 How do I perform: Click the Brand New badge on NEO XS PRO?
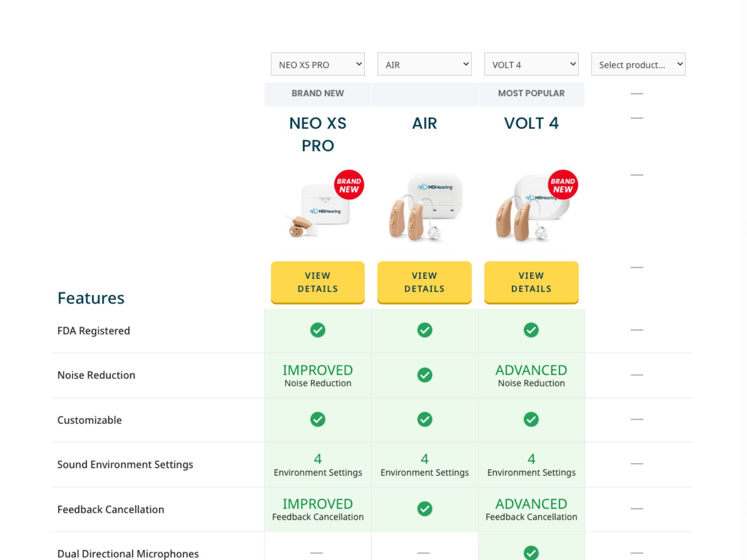click(x=349, y=185)
